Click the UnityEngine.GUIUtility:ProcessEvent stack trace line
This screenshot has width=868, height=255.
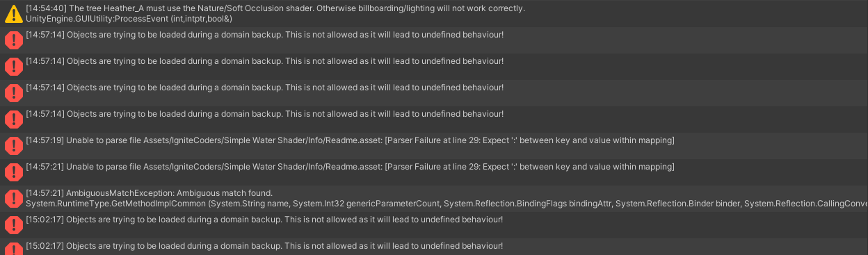click(x=129, y=18)
